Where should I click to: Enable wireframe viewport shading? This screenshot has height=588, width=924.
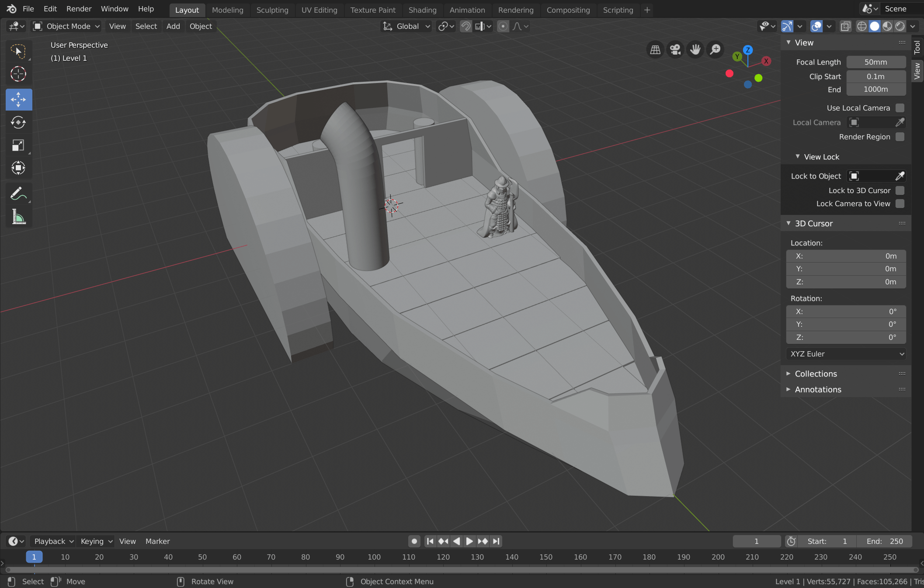pos(861,26)
